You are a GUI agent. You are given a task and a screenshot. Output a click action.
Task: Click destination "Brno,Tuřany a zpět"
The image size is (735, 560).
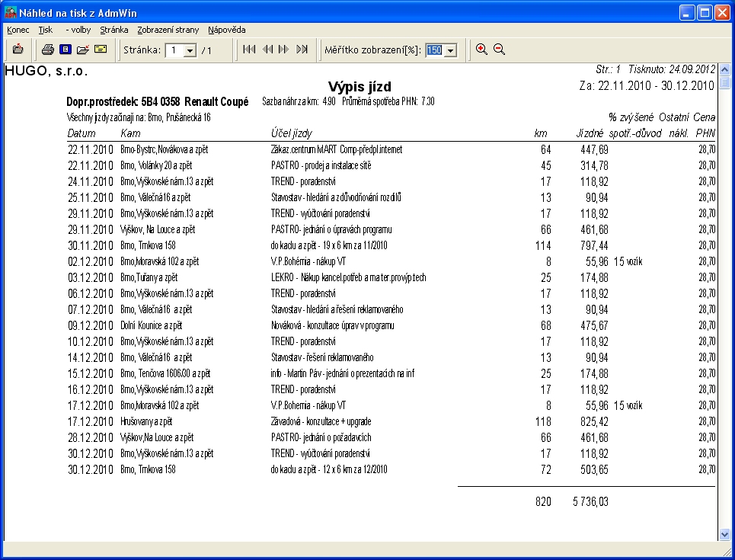(x=149, y=277)
